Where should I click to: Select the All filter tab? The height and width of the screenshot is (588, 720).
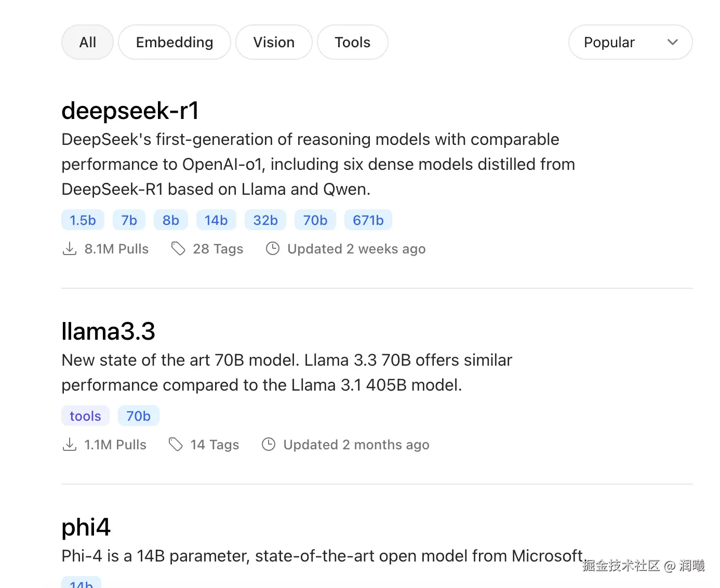(87, 42)
